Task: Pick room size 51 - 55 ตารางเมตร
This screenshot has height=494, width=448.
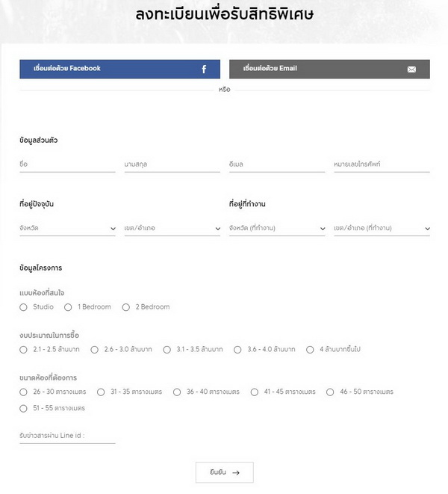Action: (x=24, y=408)
